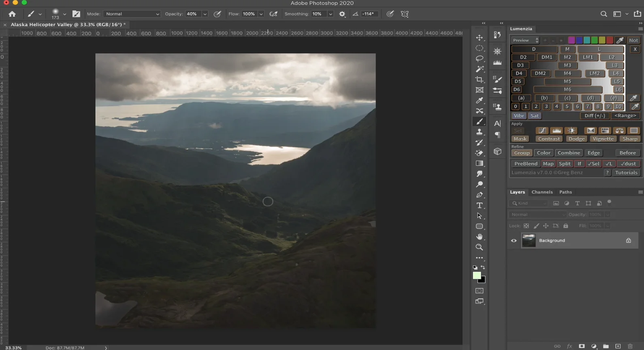This screenshot has width=644, height=350.
Task: Select the Pen tool
Action: (x=480, y=195)
